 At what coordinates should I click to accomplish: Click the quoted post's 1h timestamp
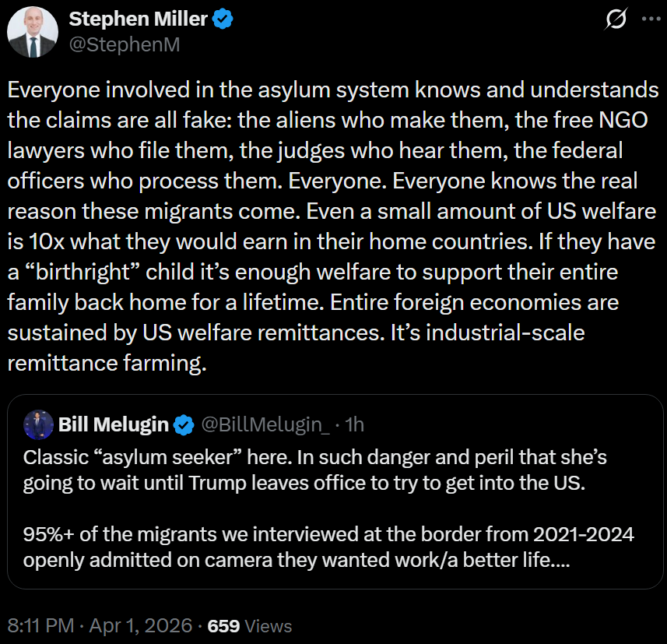click(354, 424)
